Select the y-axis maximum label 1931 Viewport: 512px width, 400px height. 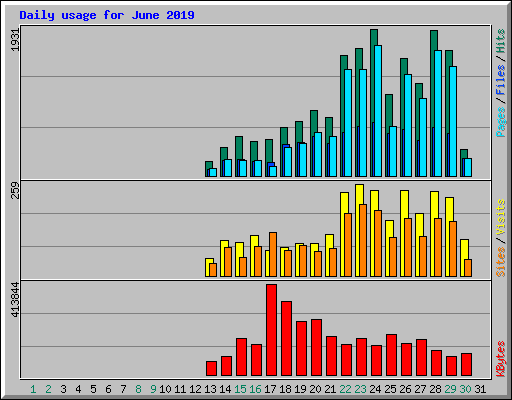[16, 39]
